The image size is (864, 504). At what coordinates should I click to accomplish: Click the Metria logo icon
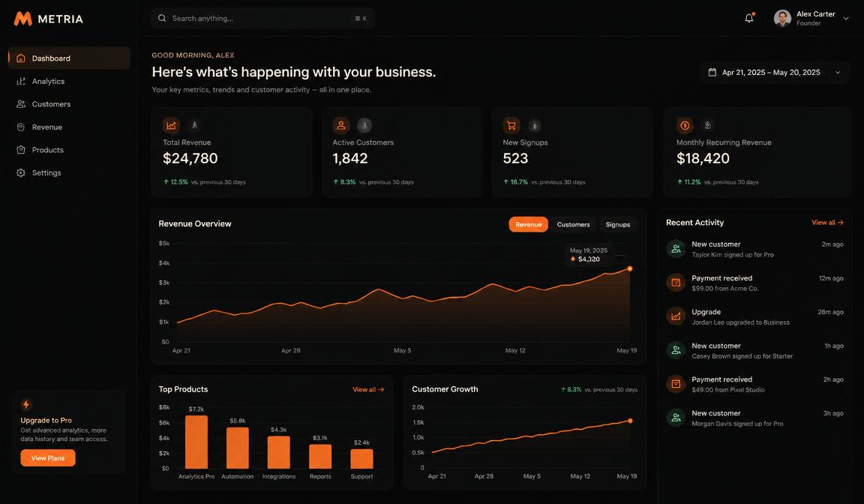tap(23, 19)
